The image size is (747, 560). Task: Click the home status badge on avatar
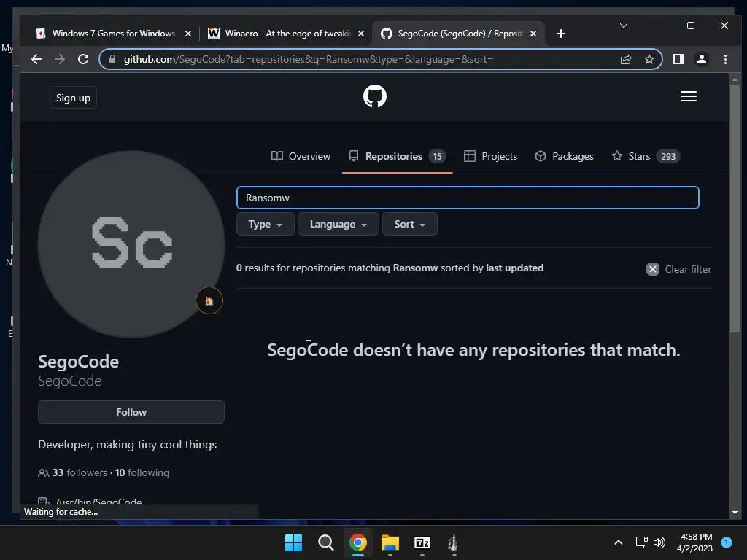coord(209,300)
